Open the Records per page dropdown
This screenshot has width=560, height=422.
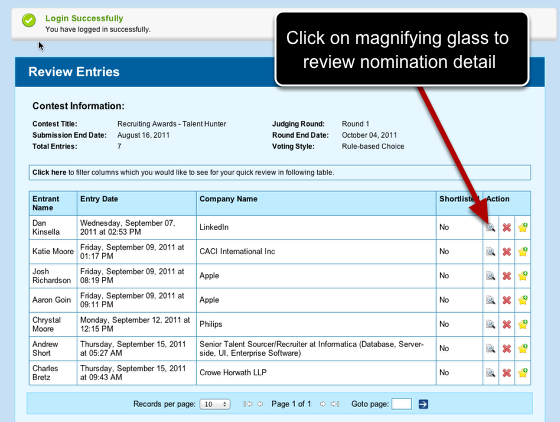(x=215, y=404)
